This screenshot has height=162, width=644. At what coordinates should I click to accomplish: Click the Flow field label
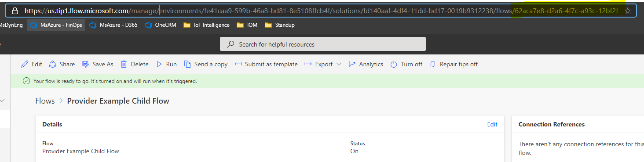point(48,144)
